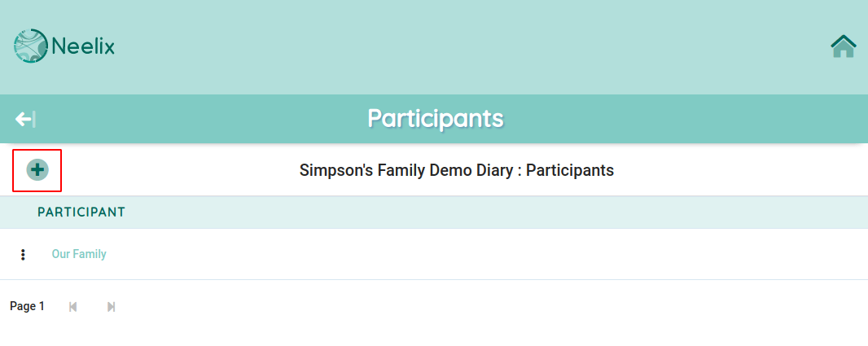The image size is (868, 346).
Task: Jump to the first page of participants
Action: (72, 307)
